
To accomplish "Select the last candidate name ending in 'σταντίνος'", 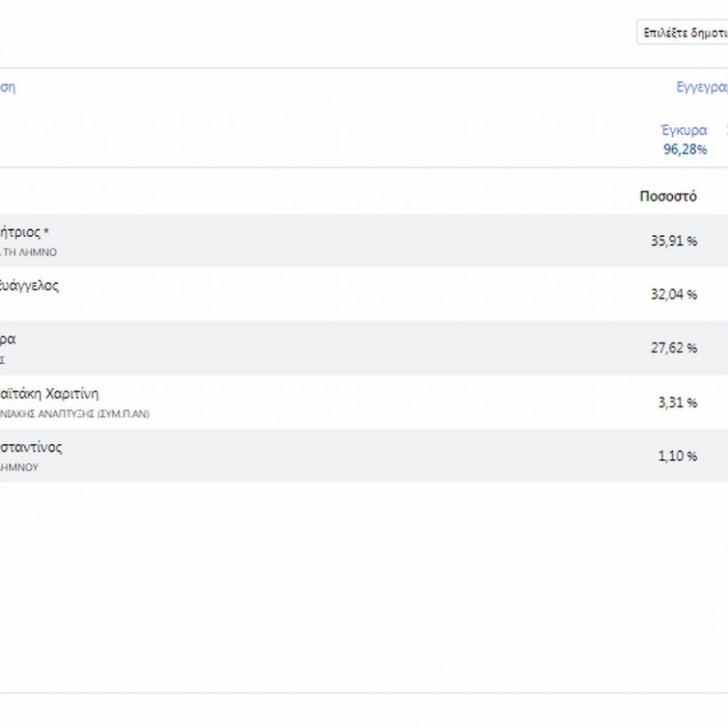I will [x=31, y=447].
